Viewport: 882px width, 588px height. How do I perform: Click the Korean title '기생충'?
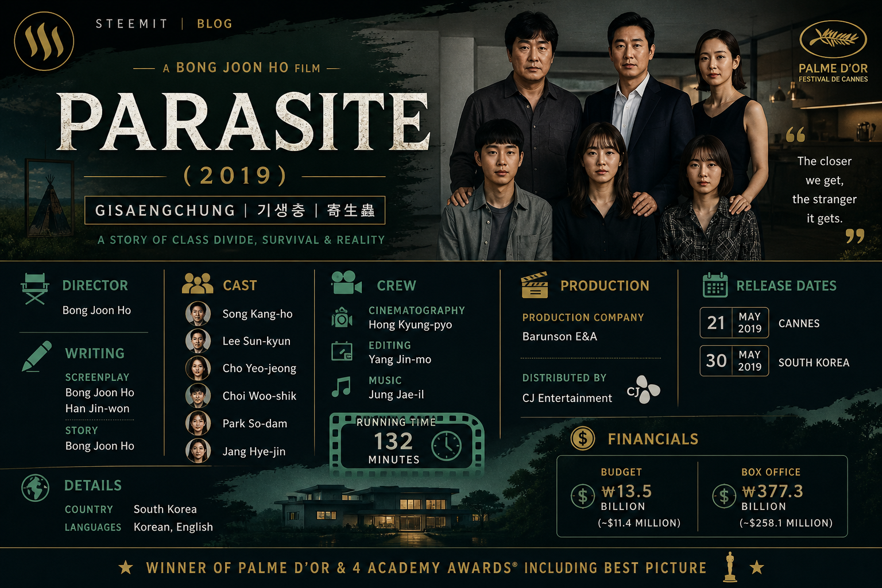click(x=281, y=210)
